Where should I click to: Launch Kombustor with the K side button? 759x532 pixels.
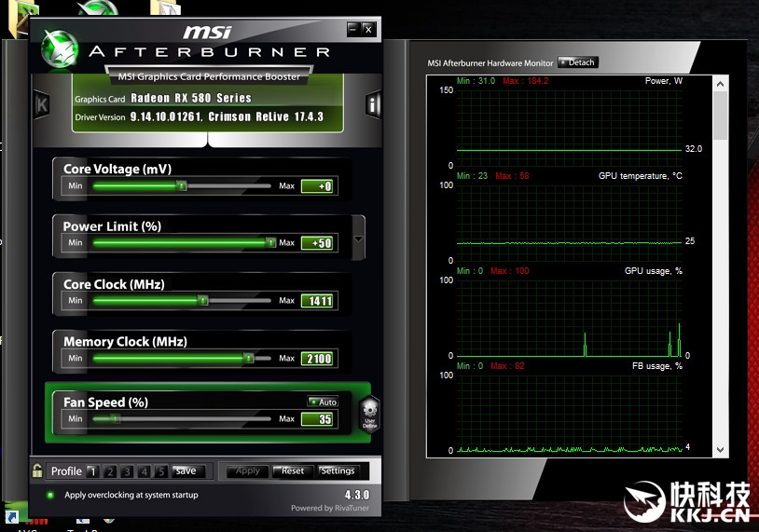[x=41, y=104]
